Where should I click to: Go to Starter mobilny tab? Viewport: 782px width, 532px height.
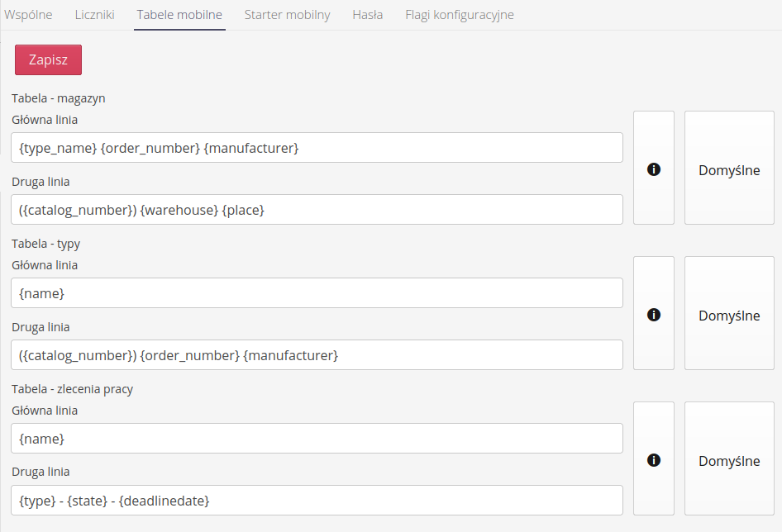287,15
